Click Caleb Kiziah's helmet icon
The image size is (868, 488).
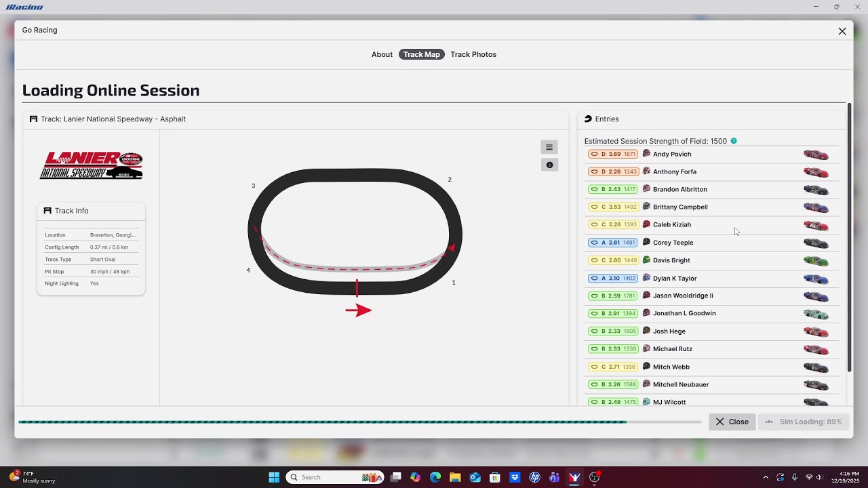tap(646, 224)
